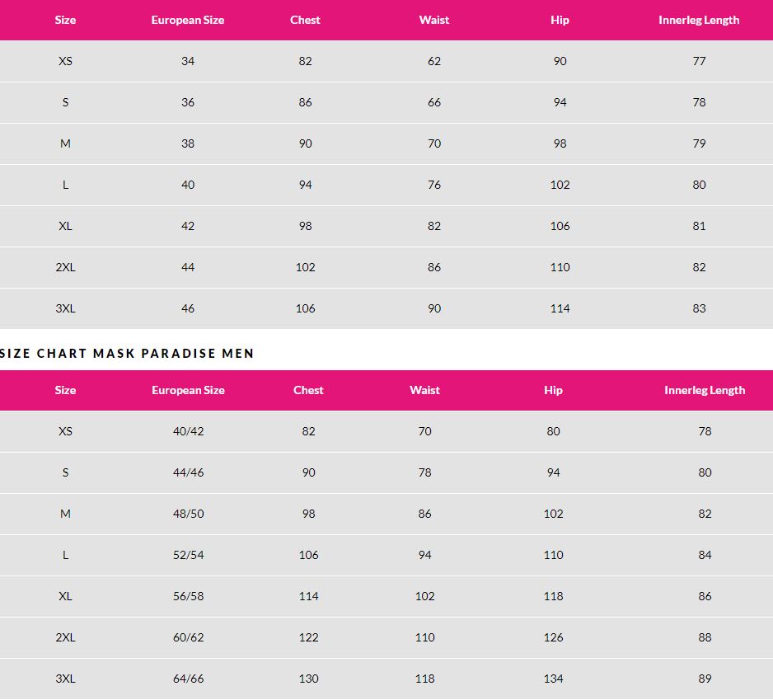Select the men's chest value 130

click(308, 679)
